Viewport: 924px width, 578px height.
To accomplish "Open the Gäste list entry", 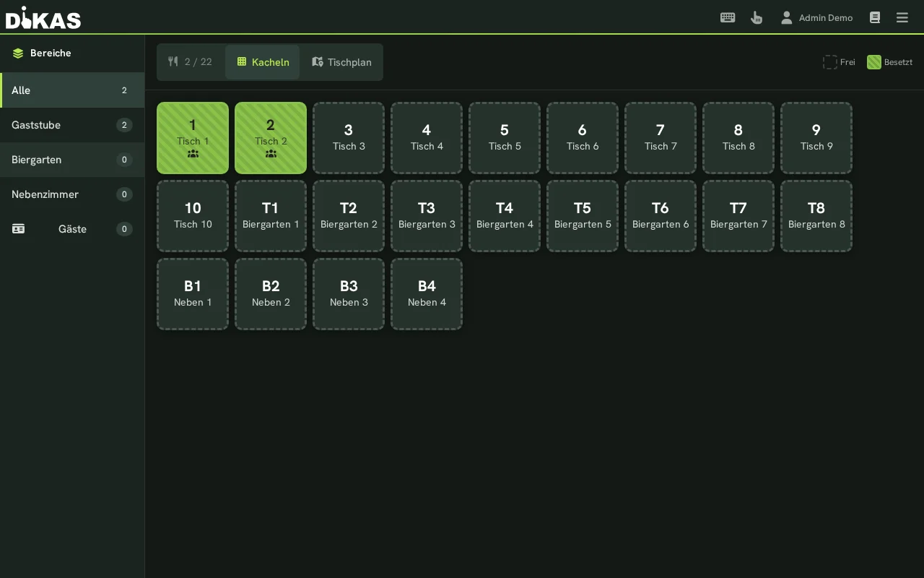I will tap(72, 229).
